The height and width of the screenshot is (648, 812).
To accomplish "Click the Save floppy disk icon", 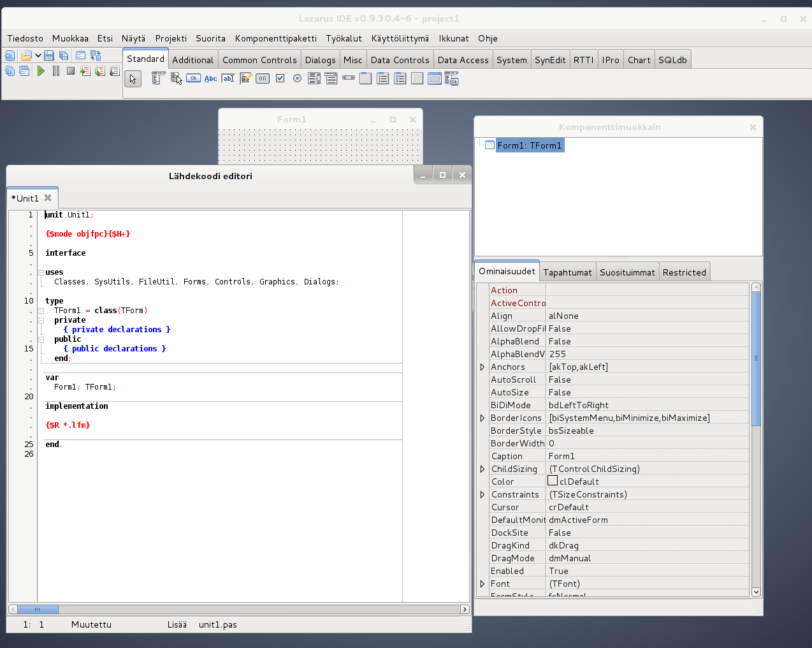I will 49,56.
